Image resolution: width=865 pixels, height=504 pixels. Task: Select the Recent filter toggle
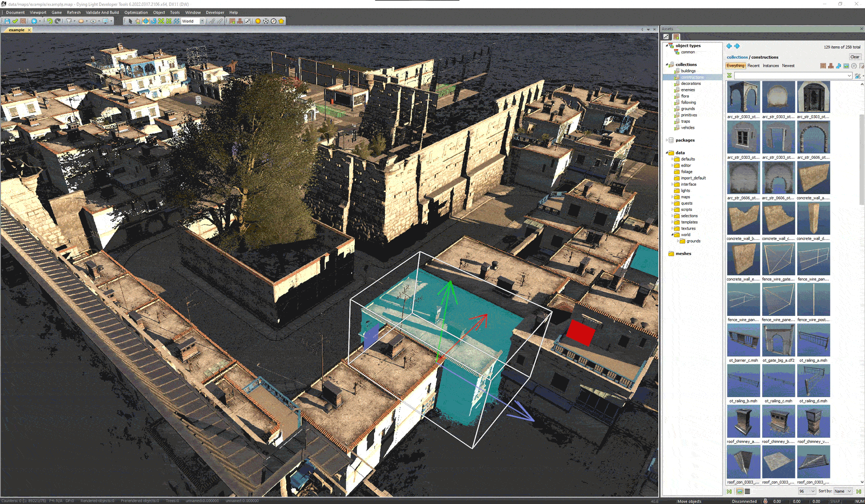pyautogui.click(x=753, y=66)
